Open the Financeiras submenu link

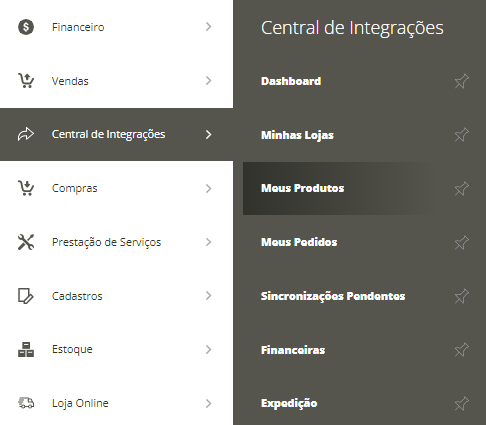coord(293,350)
